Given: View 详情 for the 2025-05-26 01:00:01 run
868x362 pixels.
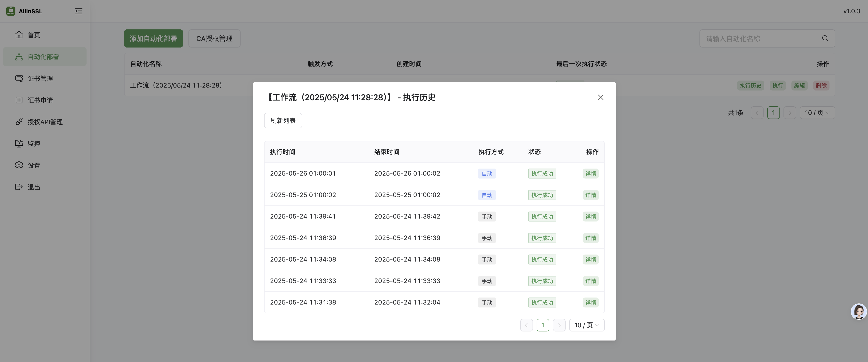Looking at the screenshot, I should pyautogui.click(x=590, y=174).
